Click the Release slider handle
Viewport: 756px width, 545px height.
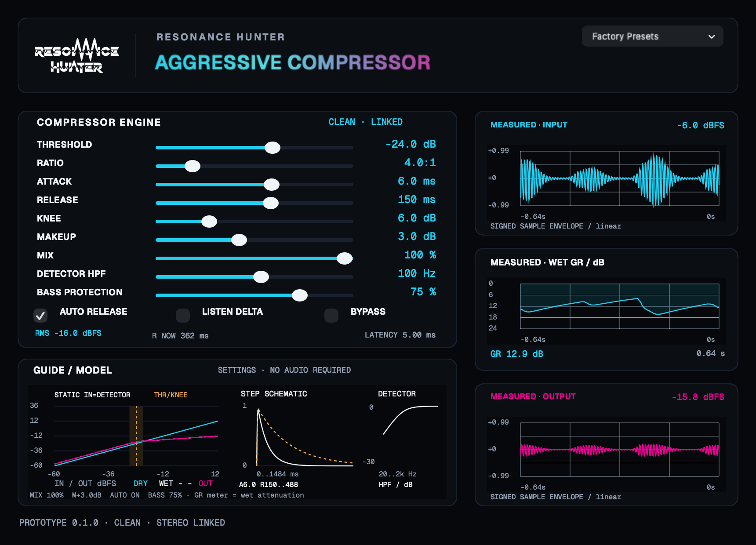[x=271, y=203]
